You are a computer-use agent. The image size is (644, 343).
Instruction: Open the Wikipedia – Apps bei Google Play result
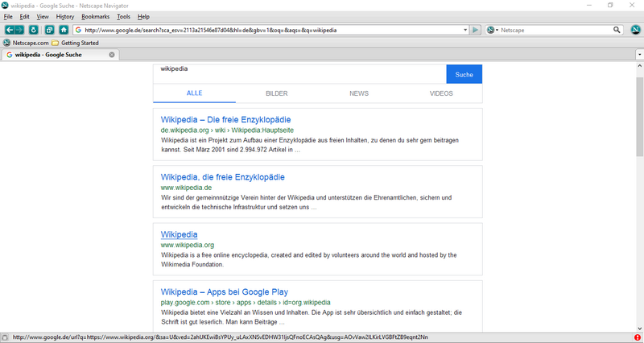tap(224, 291)
